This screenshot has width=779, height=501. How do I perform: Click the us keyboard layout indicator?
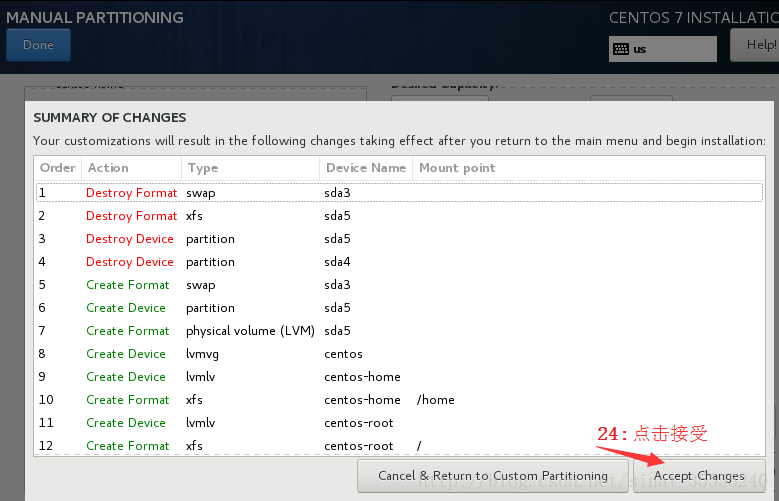tap(662, 49)
